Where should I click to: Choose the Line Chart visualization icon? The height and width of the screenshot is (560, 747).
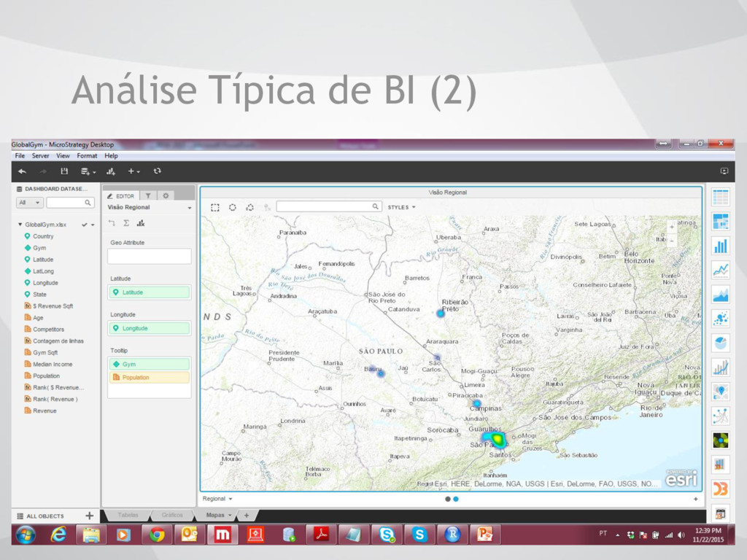click(x=720, y=270)
